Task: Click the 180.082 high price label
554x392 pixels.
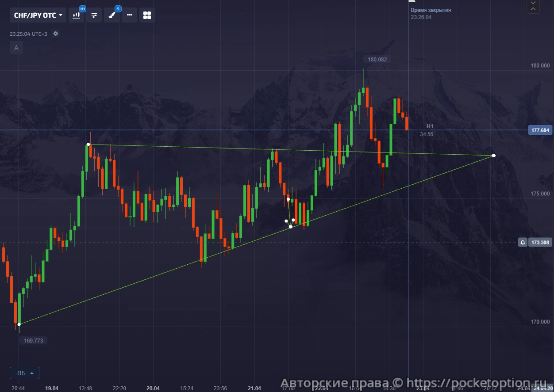Action: (377, 59)
